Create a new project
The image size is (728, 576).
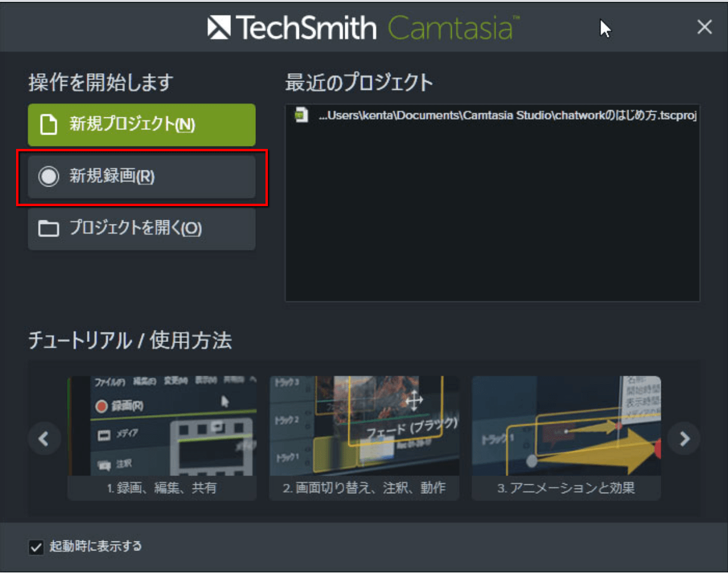click(x=142, y=124)
